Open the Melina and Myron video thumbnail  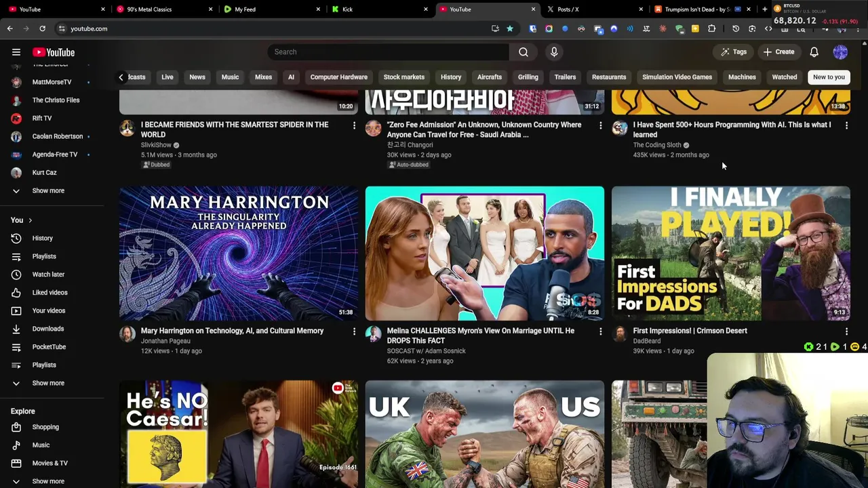click(x=485, y=253)
